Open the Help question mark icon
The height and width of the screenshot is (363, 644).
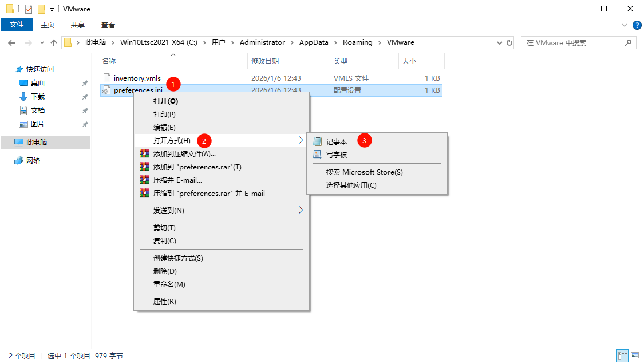point(637,25)
